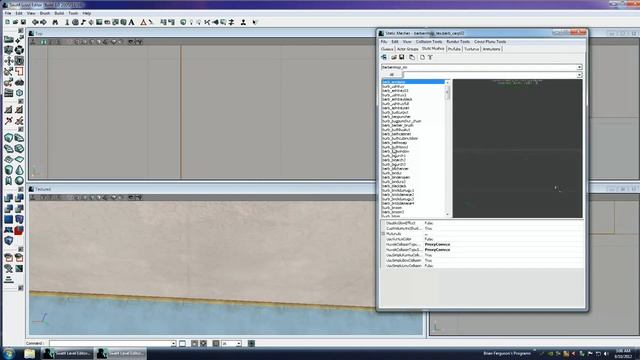Click save package icon in Static Meshes browser
Screen dimensions: 640x360
tap(402, 58)
